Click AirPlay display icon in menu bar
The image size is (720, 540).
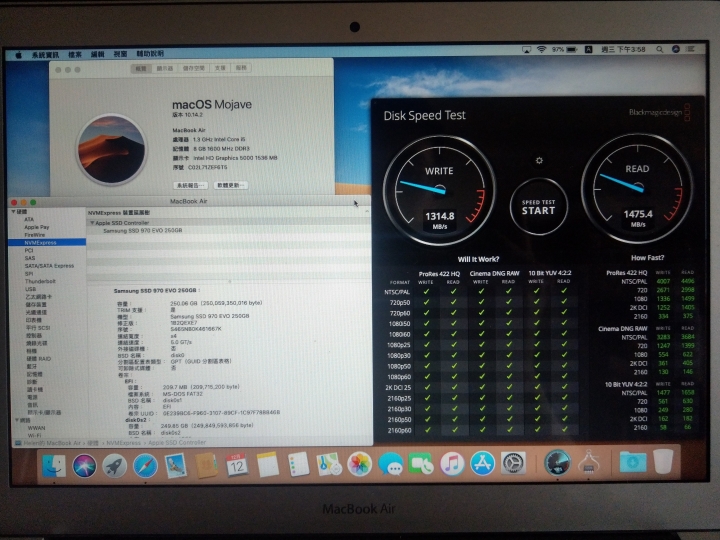(527, 50)
